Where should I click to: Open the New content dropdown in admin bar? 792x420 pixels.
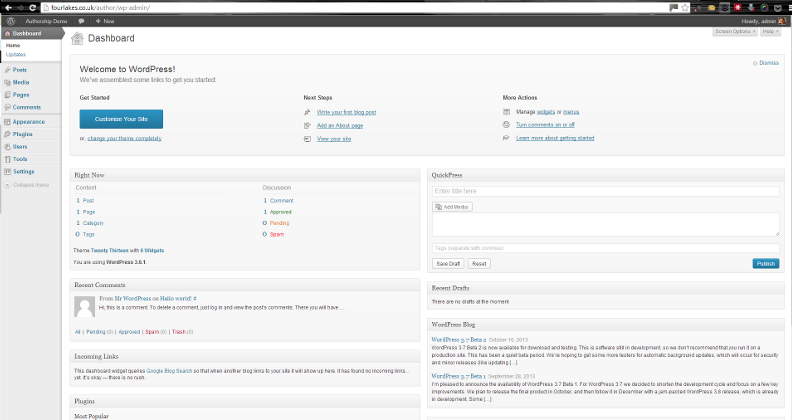coord(104,20)
